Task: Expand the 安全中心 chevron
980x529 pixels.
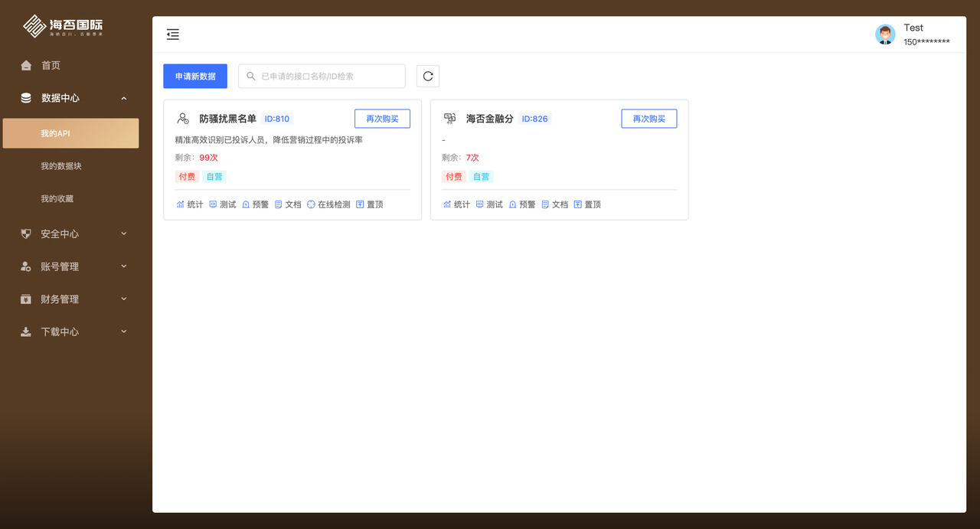Action: point(124,233)
